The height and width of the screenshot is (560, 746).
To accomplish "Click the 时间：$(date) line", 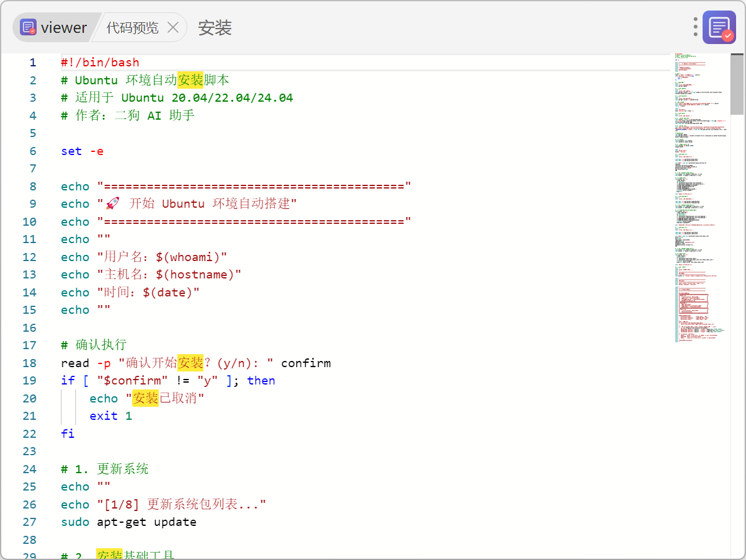I will 130,293.
